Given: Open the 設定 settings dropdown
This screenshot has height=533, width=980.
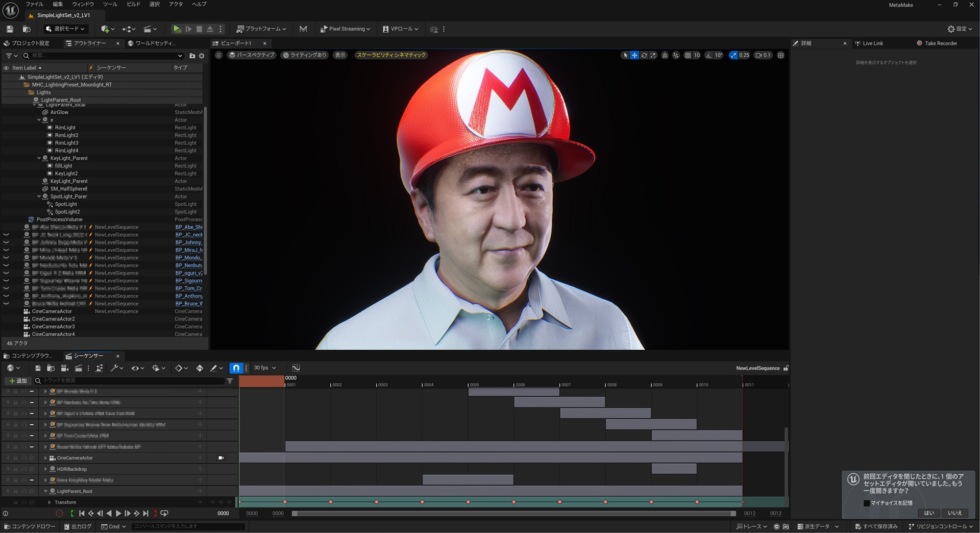Looking at the screenshot, I should (x=960, y=29).
